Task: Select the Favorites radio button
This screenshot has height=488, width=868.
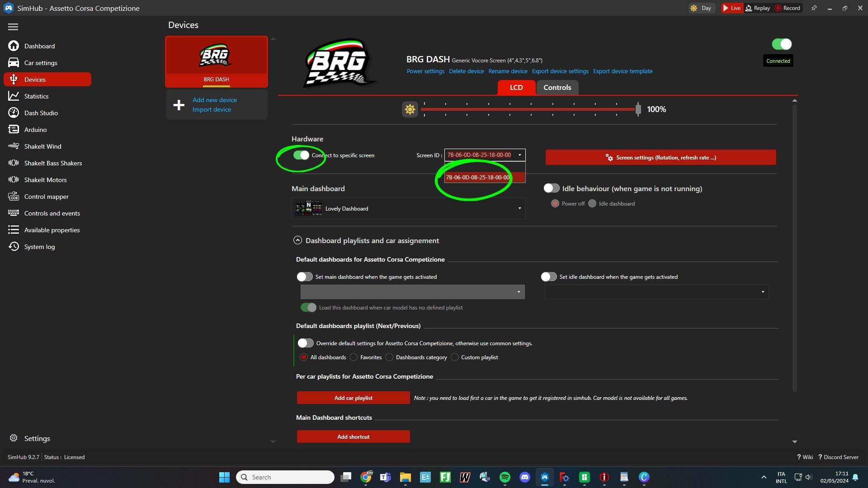Action: [x=354, y=357]
